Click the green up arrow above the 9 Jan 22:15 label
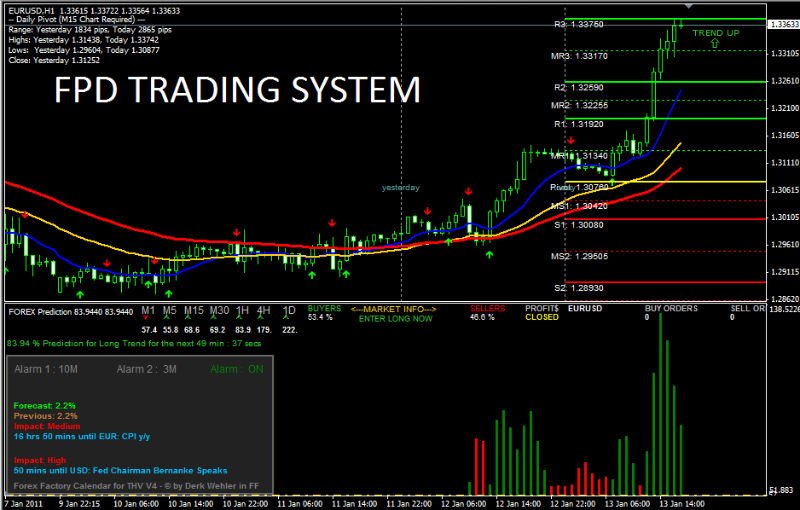This screenshot has width=800, height=510. tap(80, 294)
